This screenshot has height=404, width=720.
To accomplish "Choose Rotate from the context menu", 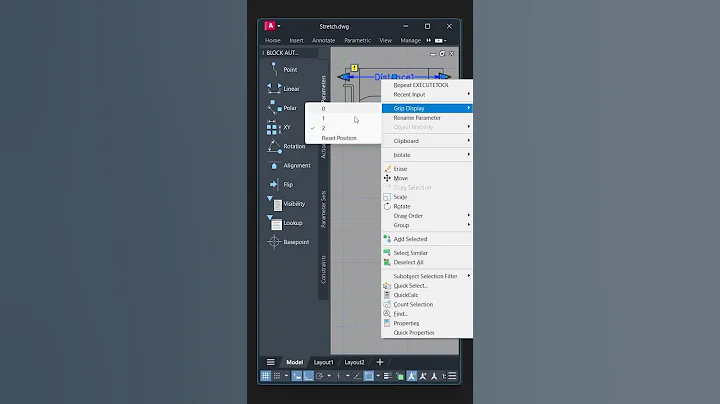I will [427, 207].
